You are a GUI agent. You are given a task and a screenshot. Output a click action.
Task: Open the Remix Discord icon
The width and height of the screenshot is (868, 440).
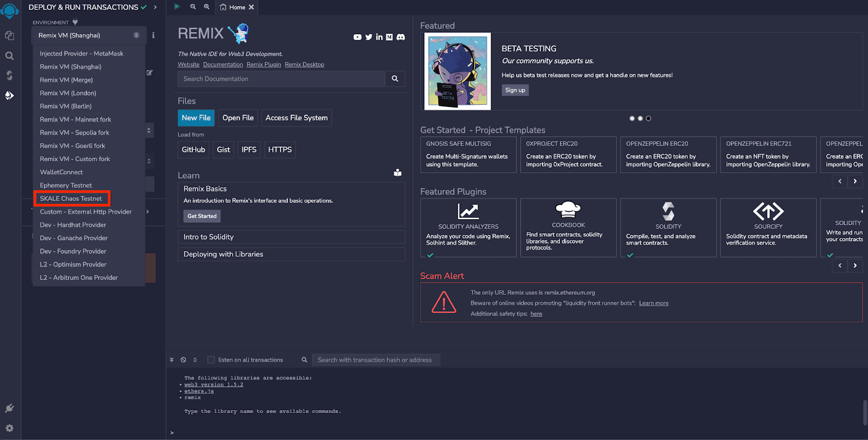tap(401, 37)
